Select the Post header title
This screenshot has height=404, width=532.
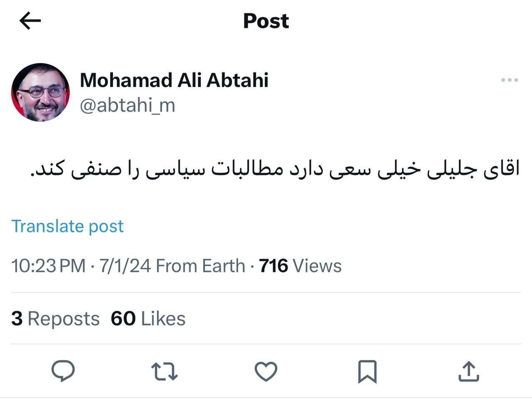pos(266,20)
